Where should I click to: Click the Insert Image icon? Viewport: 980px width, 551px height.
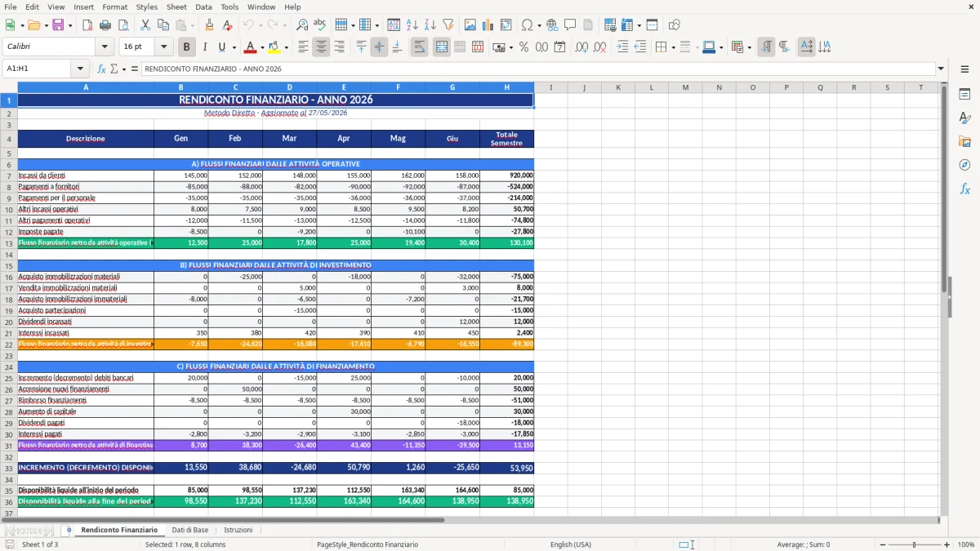470,25
